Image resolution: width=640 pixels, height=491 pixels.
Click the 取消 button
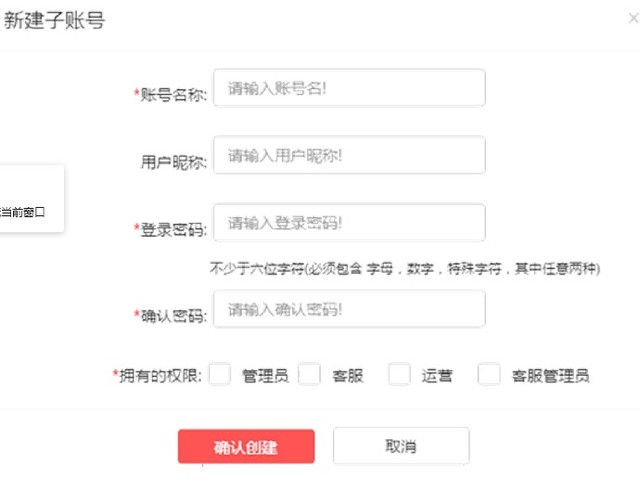coord(401,446)
